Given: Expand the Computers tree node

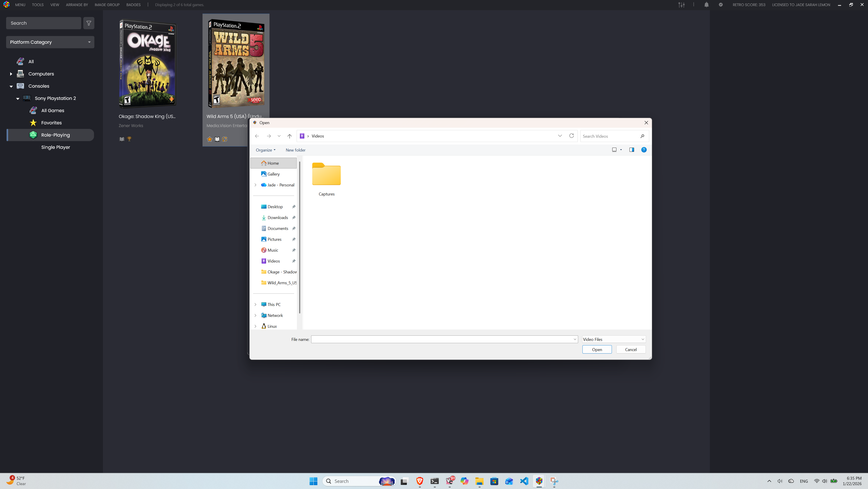Looking at the screenshot, I should pos(11,74).
